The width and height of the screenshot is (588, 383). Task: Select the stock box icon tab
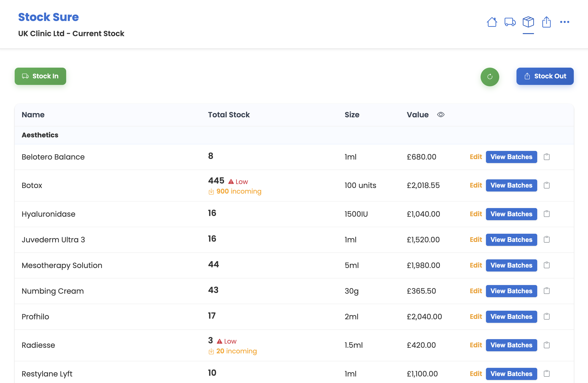pyautogui.click(x=528, y=22)
